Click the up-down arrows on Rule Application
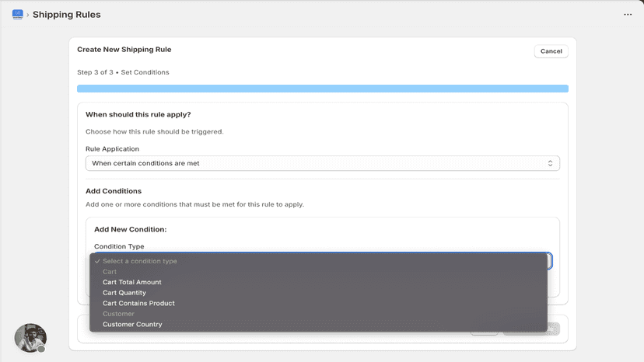 [550, 163]
